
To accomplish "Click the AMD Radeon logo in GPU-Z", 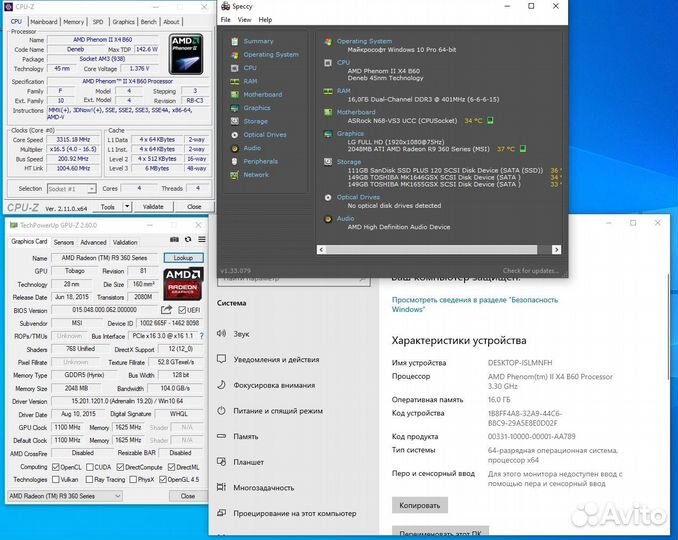I will point(183,284).
